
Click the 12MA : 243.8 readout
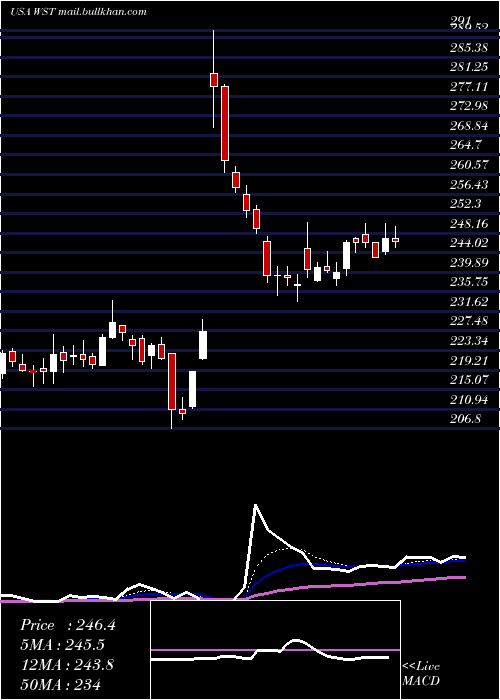tap(66, 665)
